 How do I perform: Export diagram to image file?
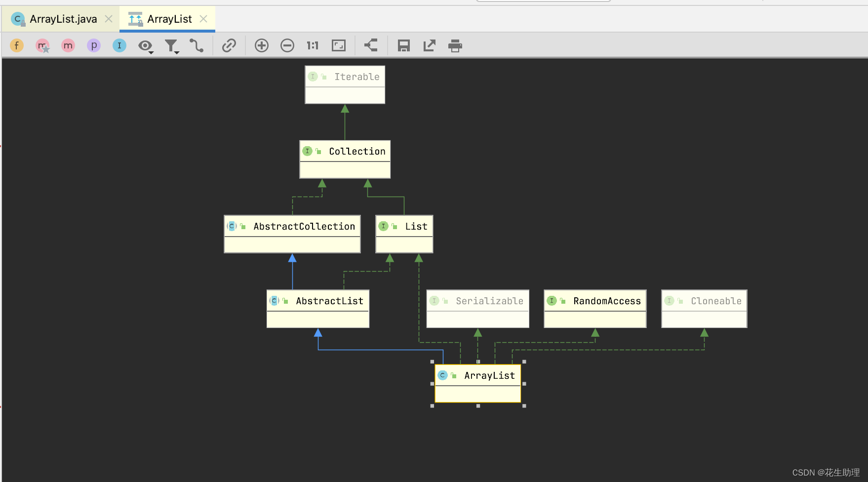(430, 46)
